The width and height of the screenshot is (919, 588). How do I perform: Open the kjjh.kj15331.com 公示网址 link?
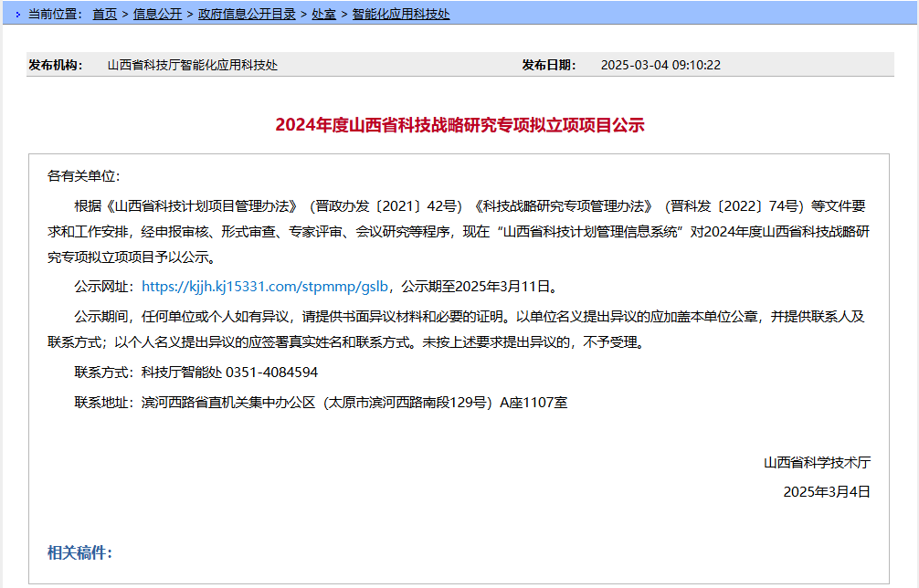[x=267, y=287]
